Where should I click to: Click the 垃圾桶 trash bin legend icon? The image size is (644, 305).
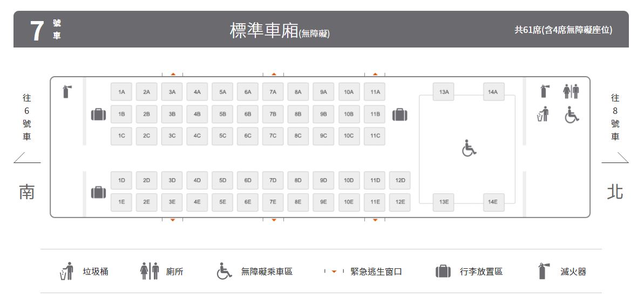pyautogui.click(x=66, y=271)
